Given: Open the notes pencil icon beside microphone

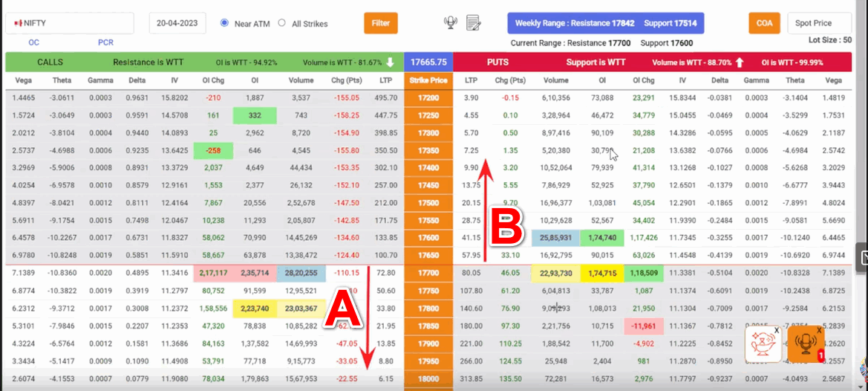Looking at the screenshot, I should click(x=473, y=23).
